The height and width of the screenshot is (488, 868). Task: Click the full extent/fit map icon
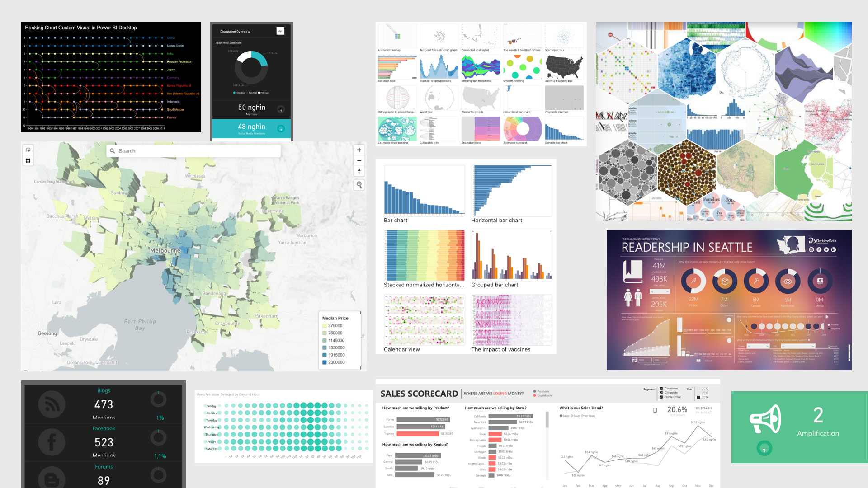(28, 161)
